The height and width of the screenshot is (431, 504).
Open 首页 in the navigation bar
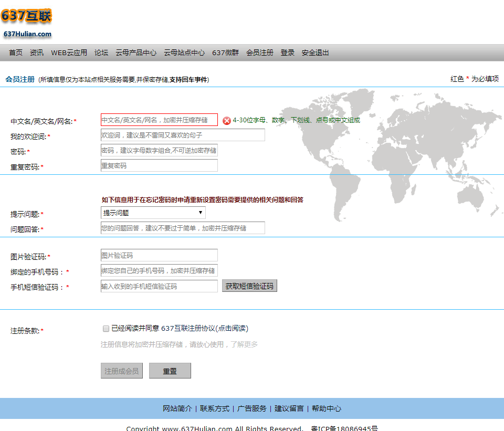pos(16,52)
